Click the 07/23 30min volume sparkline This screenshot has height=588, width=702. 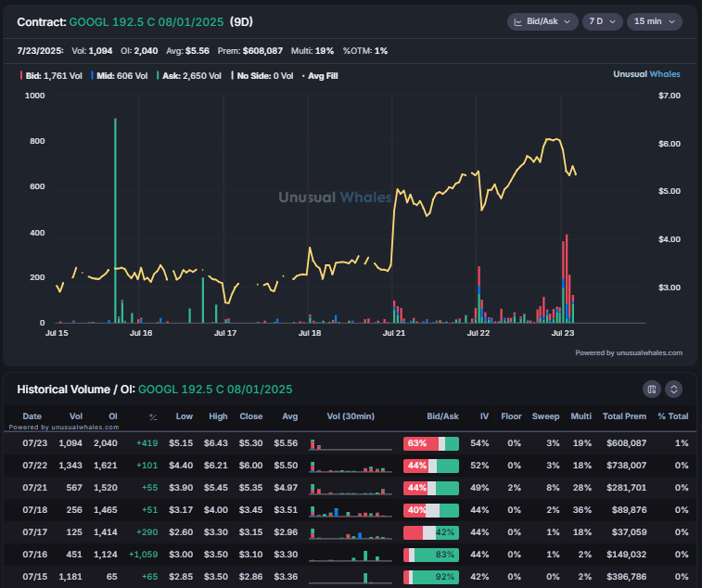351,444
